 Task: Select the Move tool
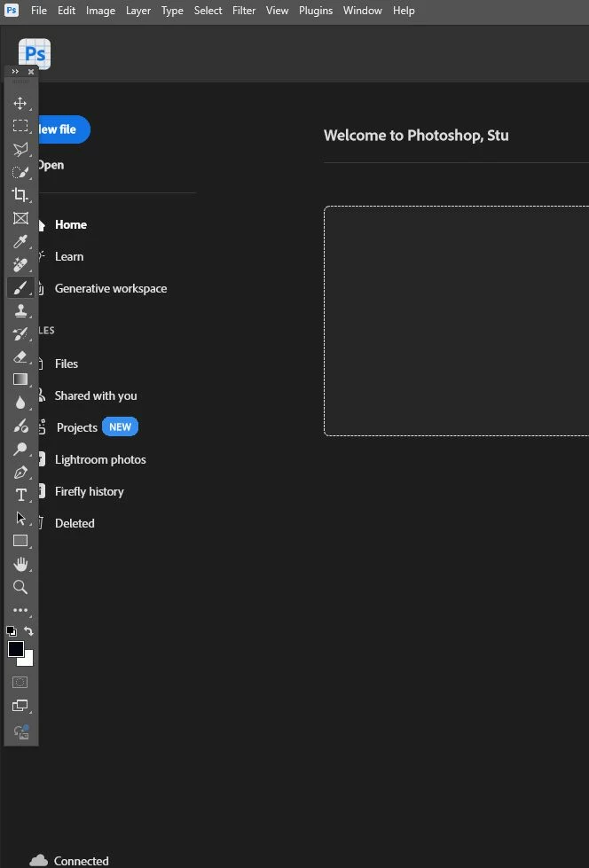click(x=20, y=104)
